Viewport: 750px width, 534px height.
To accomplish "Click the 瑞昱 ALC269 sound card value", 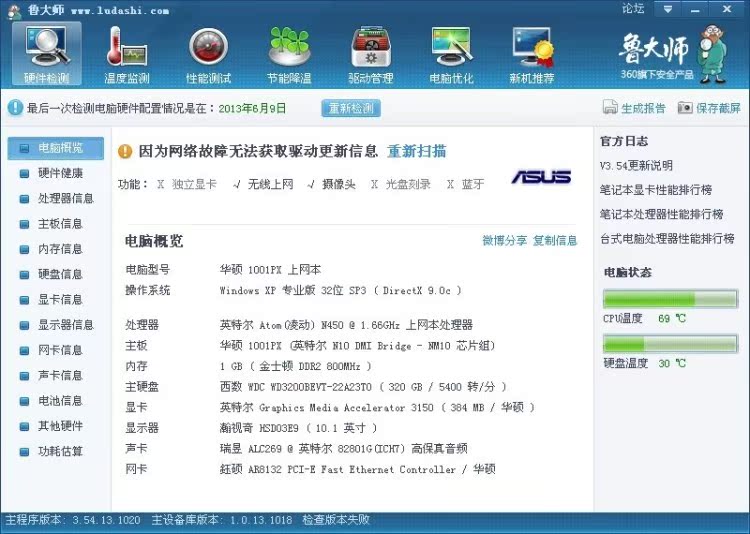I will pos(343,449).
